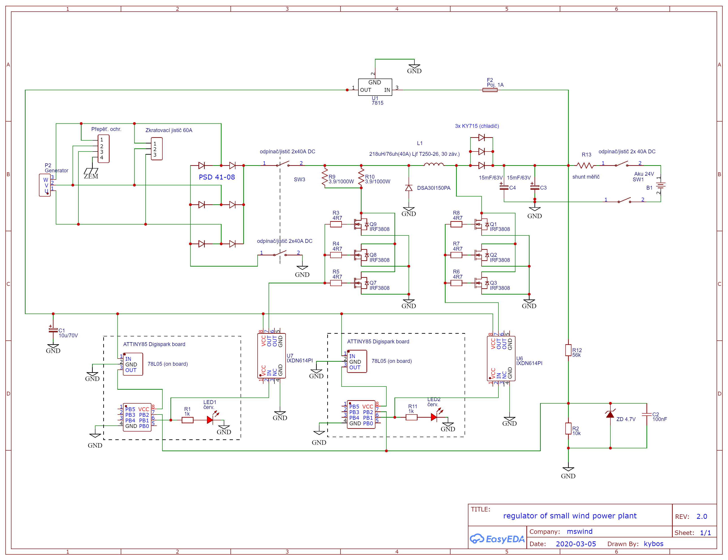Click the 'PSD 41-08' rectifier label

[217, 177]
